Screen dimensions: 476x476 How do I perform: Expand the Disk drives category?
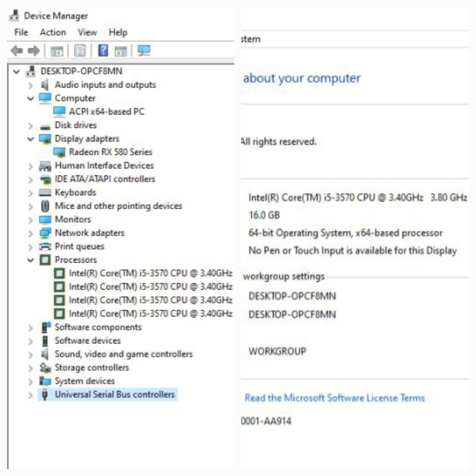point(31,126)
